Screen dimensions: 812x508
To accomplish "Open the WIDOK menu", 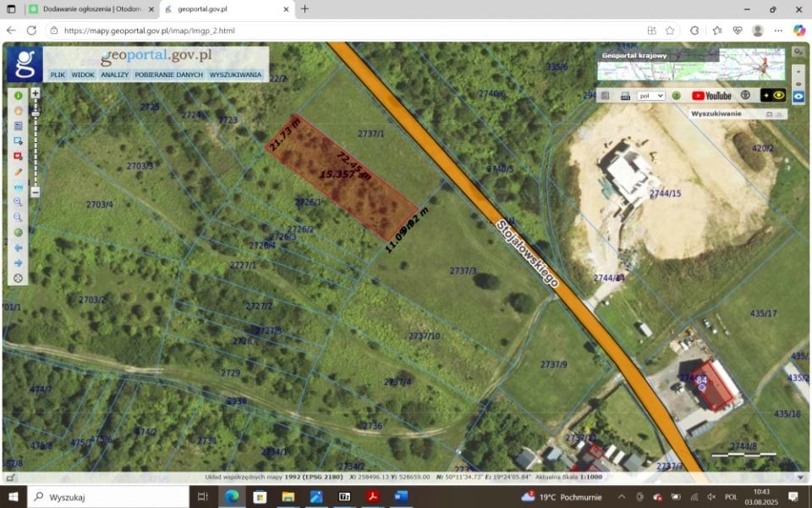I will coord(83,75).
